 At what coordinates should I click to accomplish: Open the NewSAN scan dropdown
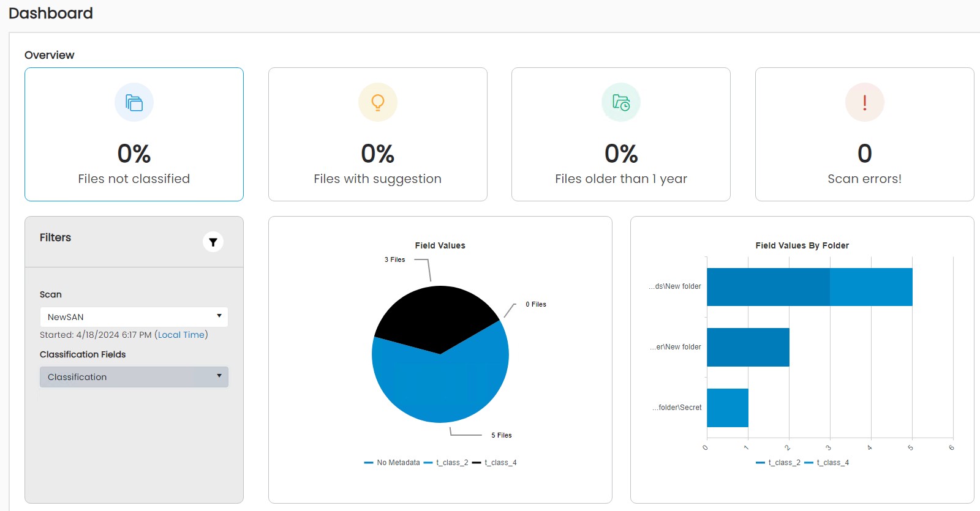tap(134, 317)
